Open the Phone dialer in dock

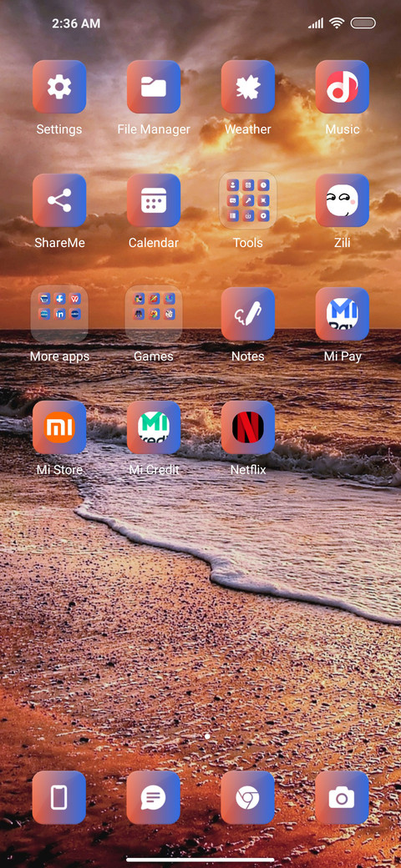pyautogui.click(x=59, y=798)
